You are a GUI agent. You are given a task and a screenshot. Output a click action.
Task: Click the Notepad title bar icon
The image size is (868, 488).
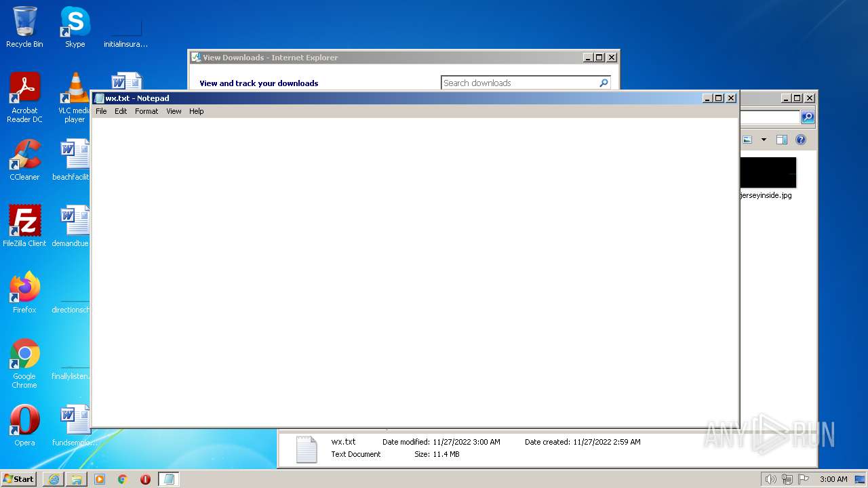click(99, 98)
